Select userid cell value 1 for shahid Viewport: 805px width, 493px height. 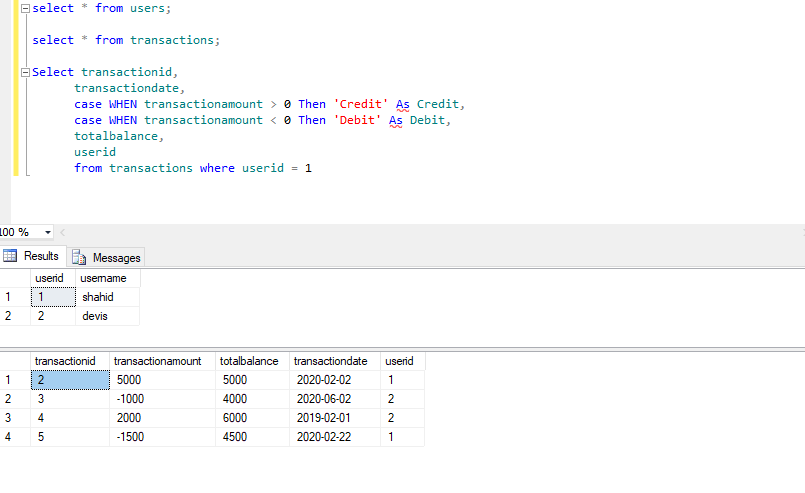[x=53, y=297]
